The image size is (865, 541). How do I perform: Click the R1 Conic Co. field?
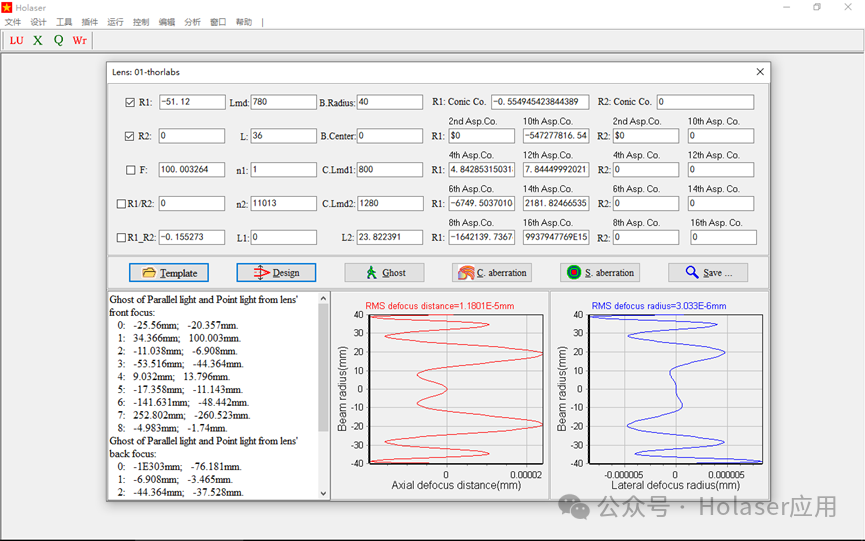pos(540,102)
